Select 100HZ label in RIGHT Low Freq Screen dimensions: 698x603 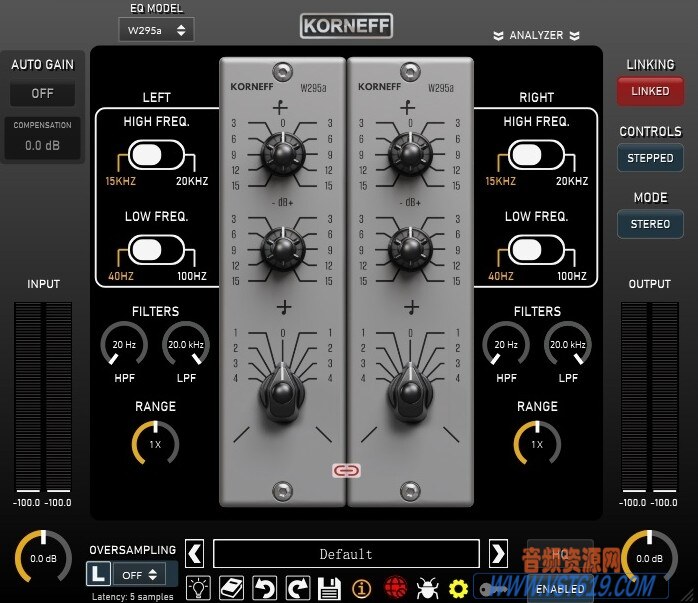572,276
